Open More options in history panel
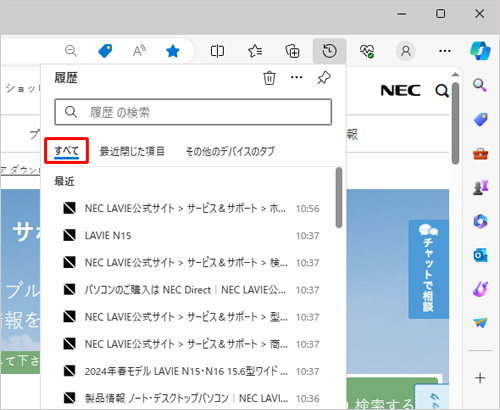500x410 pixels. (297, 78)
